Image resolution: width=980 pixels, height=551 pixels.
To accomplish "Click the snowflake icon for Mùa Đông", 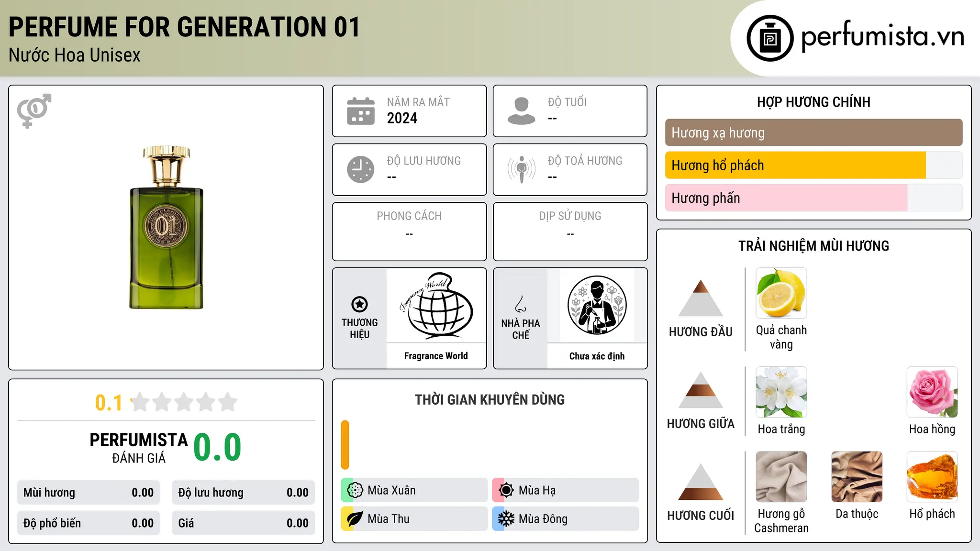I will tap(506, 519).
